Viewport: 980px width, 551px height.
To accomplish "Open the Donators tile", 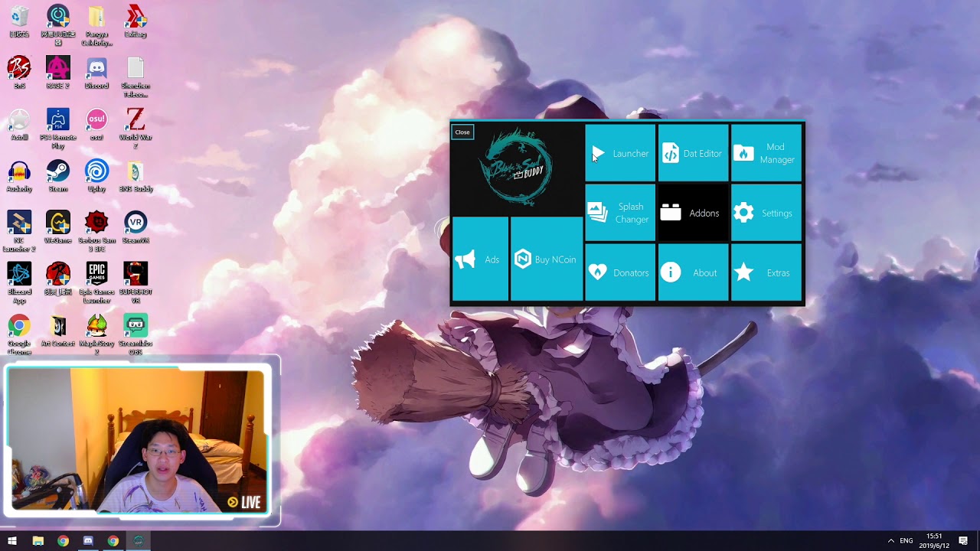I will pyautogui.click(x=620, y=272).
